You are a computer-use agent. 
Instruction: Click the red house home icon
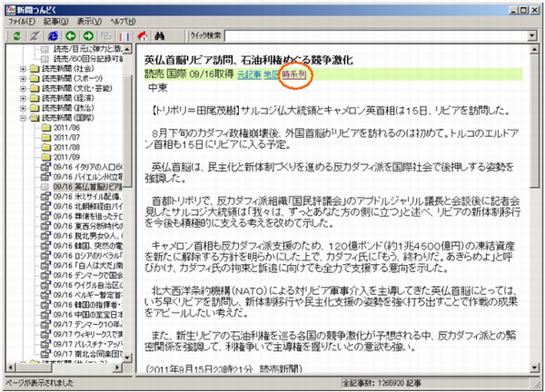144,34
